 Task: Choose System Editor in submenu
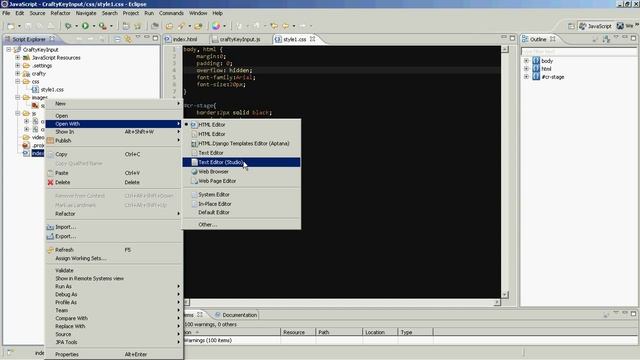[x=241, y=195]
